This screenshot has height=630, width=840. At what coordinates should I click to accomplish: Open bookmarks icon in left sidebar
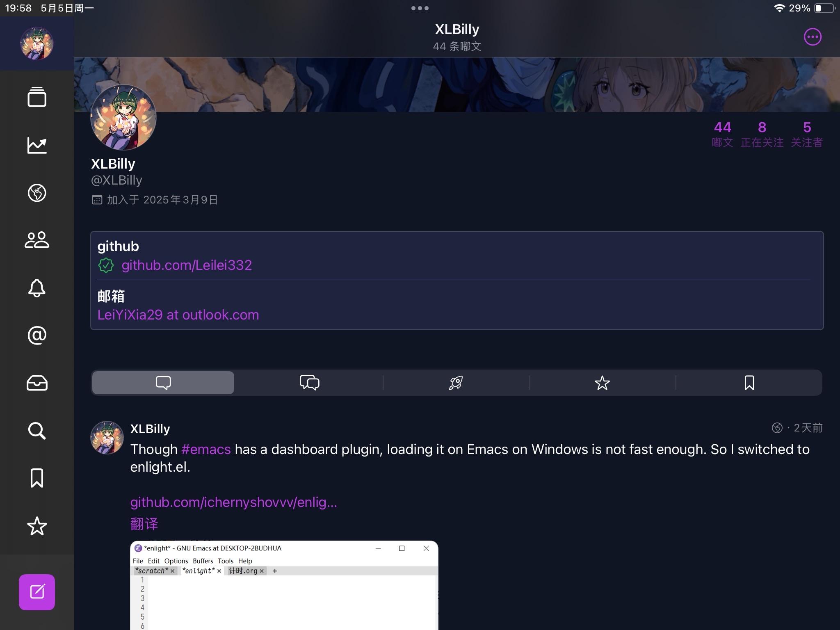(37, 478)
